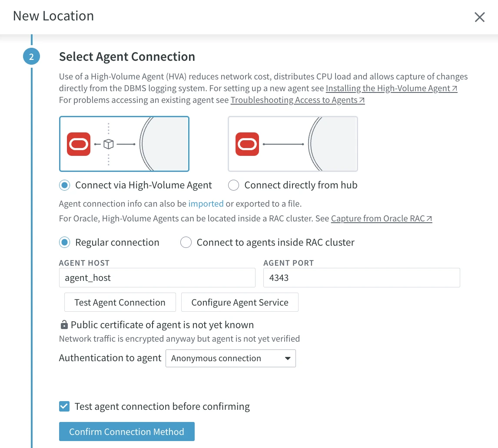Click the Oracle database icon in left diagram
This screenshot has width=498, height=448.
(x=78, y=144)
